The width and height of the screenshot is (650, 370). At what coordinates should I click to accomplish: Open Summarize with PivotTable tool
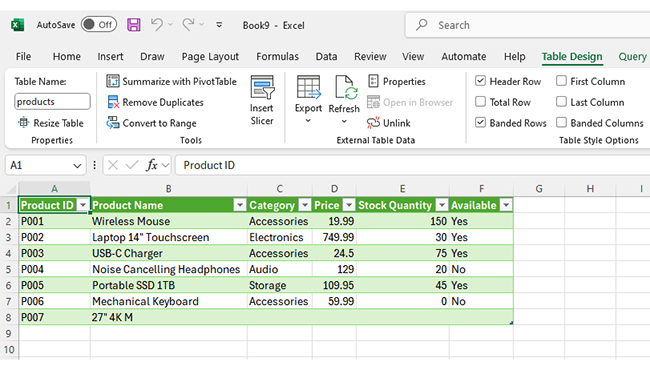coord(171,81)
